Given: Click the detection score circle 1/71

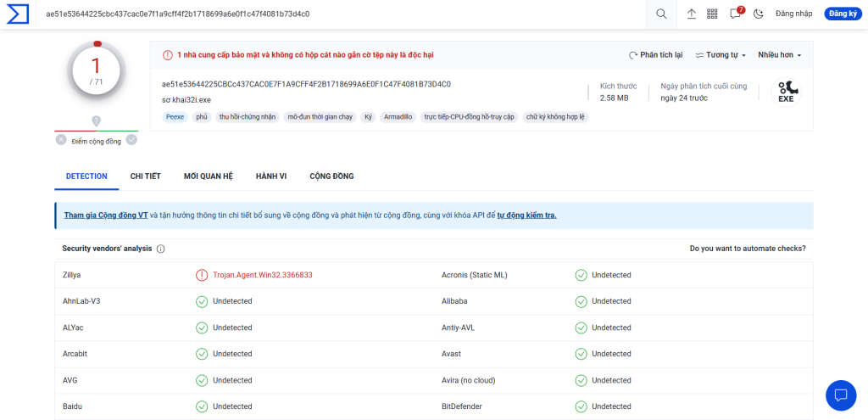Looking at the screenshot, I should pyautogui.click(x=96, y=71).
